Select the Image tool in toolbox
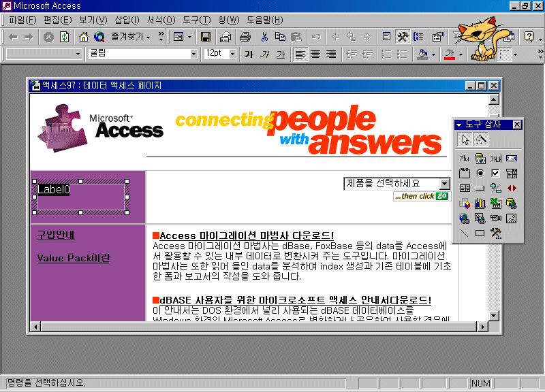The height and width of the screenshot is (392, 545). [x=512, y=218]
